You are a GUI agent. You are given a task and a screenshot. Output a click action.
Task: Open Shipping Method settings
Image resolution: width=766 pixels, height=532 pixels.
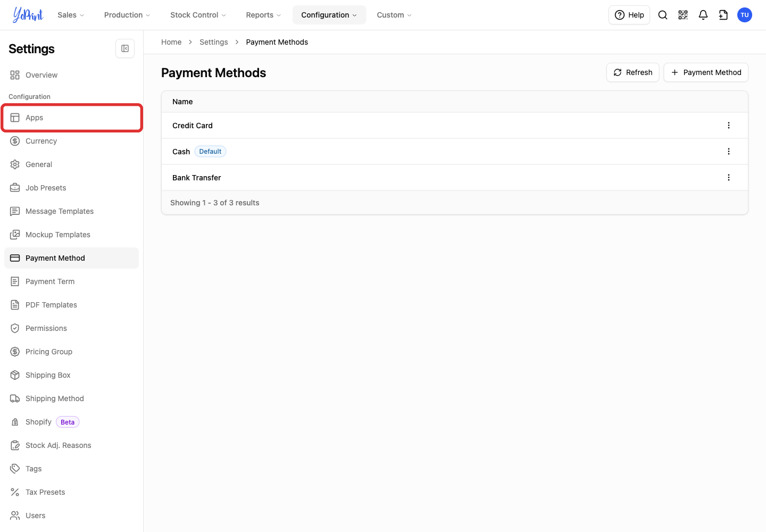tap(71, 398)
